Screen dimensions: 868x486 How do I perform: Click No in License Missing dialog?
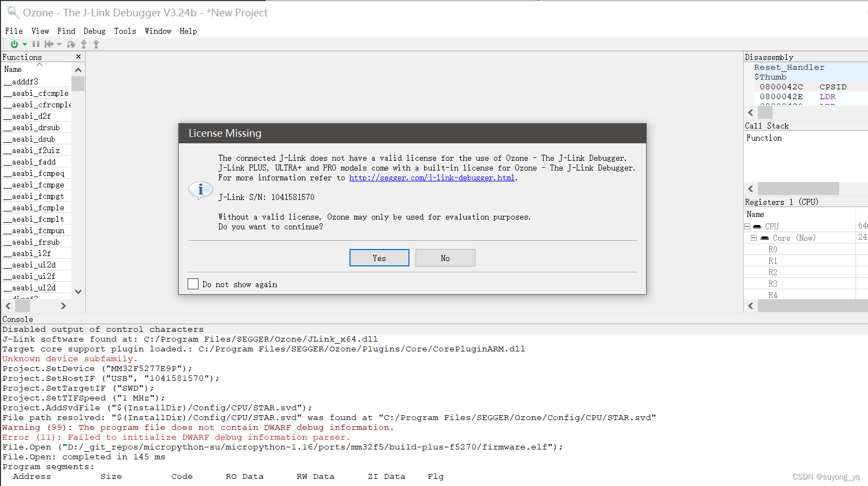click(x=445, y=258)
